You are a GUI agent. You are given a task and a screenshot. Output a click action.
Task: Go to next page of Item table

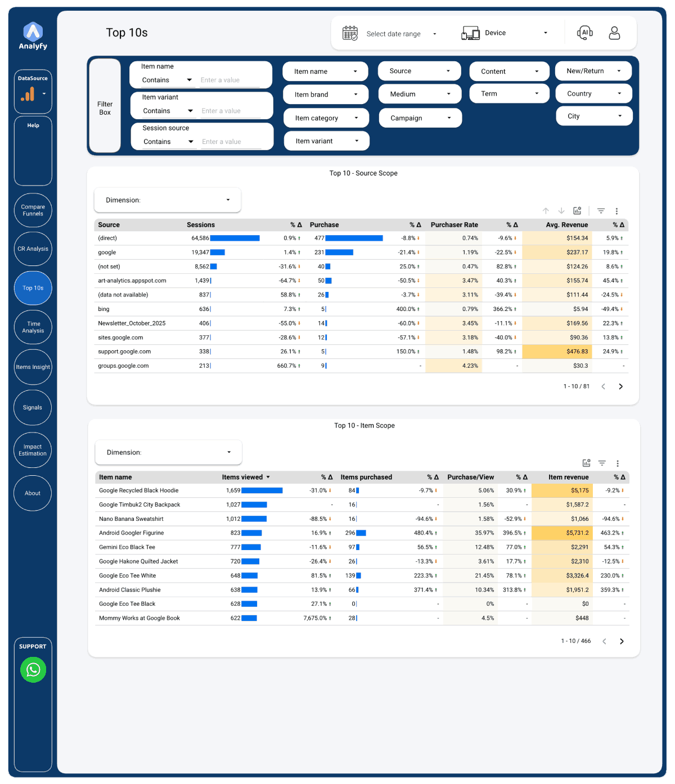[x=622, y=641]
